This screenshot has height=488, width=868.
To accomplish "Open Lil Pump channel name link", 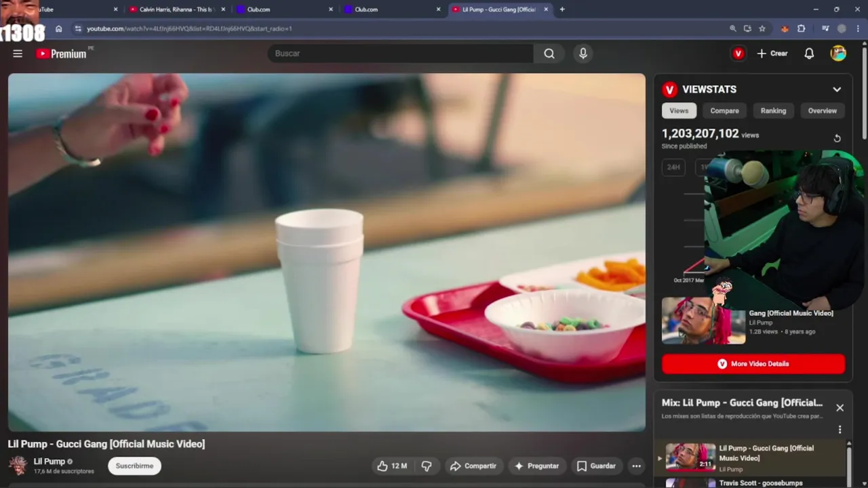I will [x=50, y=462].
